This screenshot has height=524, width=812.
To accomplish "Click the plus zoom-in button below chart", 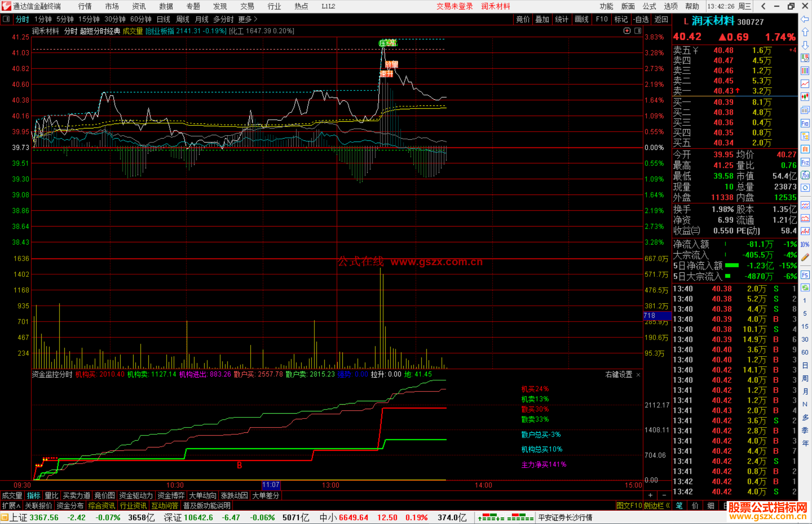I will click(x=650, y=495).
